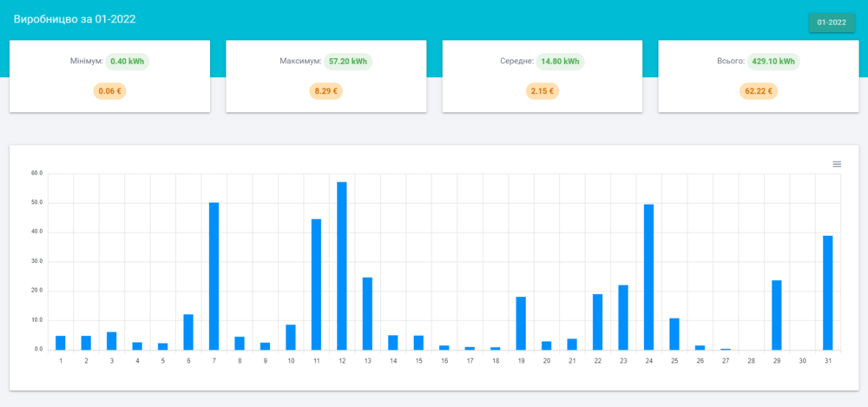Click x-axis label 4

click(x=137, y=360)
